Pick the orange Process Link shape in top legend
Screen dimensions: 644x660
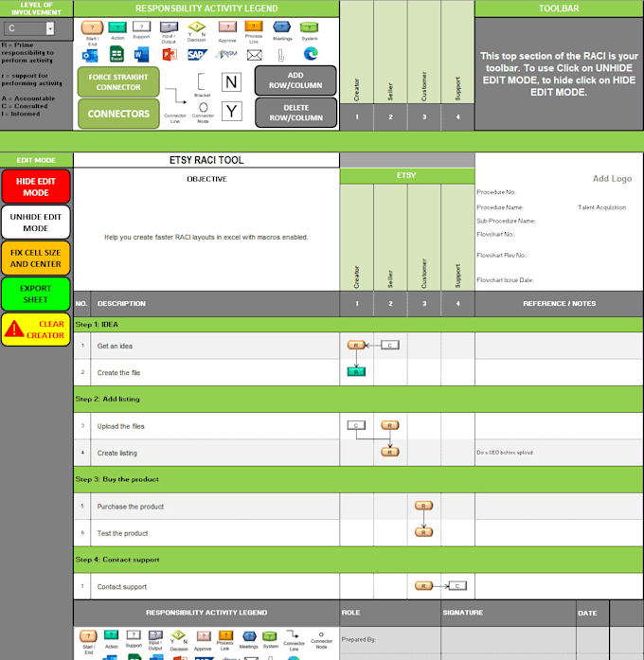pos(254,27)
